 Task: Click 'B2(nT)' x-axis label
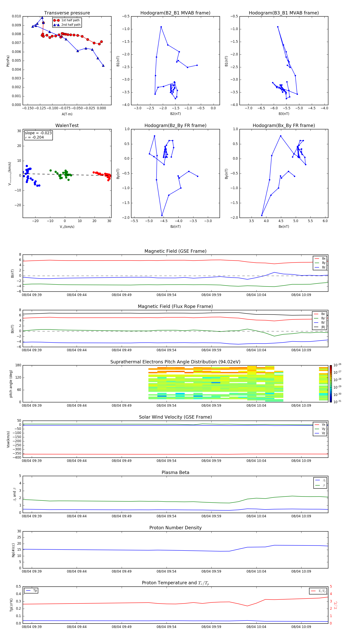pos(175,114)
